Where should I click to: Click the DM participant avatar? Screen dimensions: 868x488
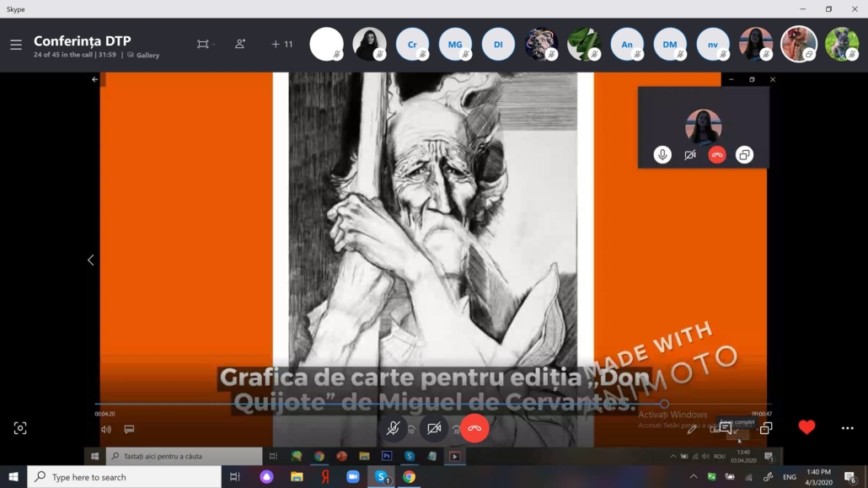pyautogui.click(x=670, y=45)
